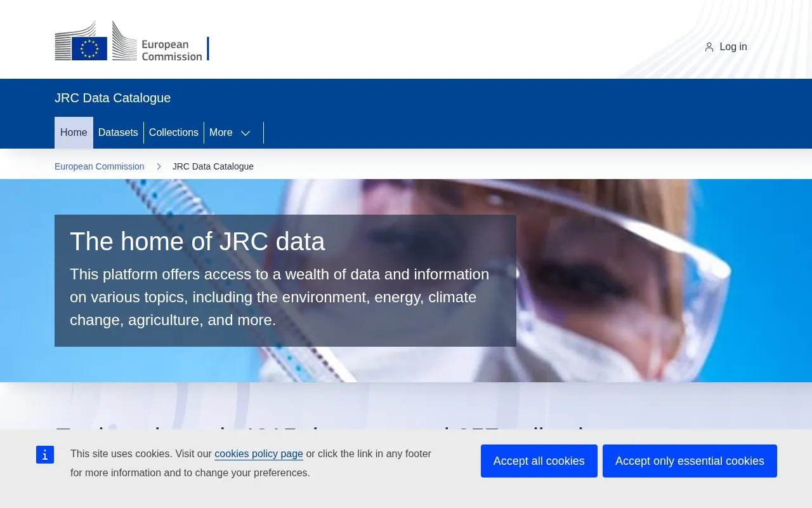Screen dimensions: 812x508
Task: Click the Log in link
Action: tap(726, 47)
